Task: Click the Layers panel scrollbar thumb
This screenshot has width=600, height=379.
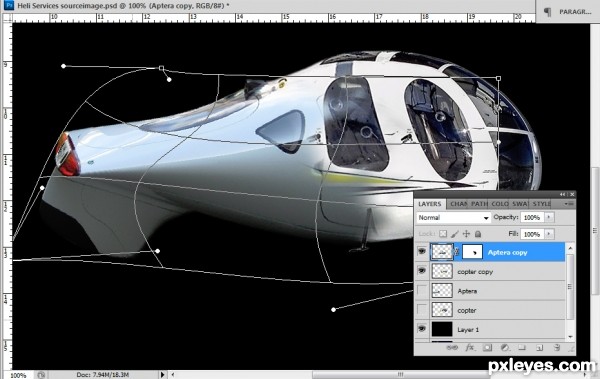Action: (x=570, y=286)
